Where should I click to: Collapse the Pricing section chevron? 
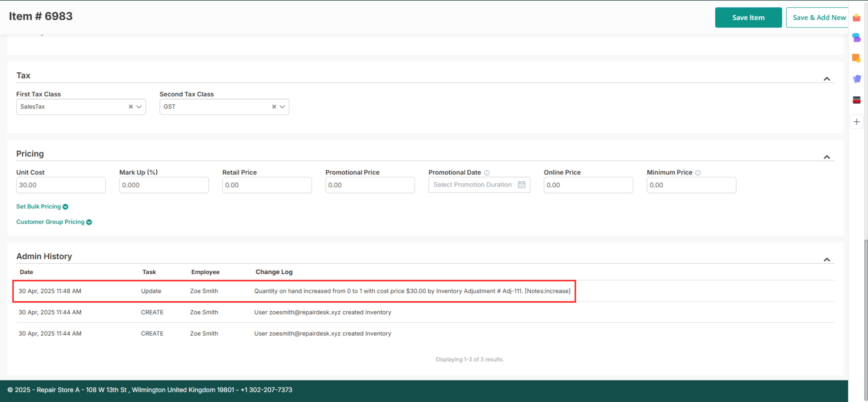(827, 157)
